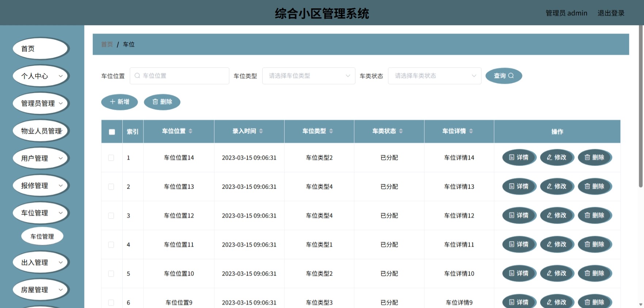Open 详情 for 车位位置9 row
The width and height of the screenshot is (644, 308).
[x=519, y=302]
